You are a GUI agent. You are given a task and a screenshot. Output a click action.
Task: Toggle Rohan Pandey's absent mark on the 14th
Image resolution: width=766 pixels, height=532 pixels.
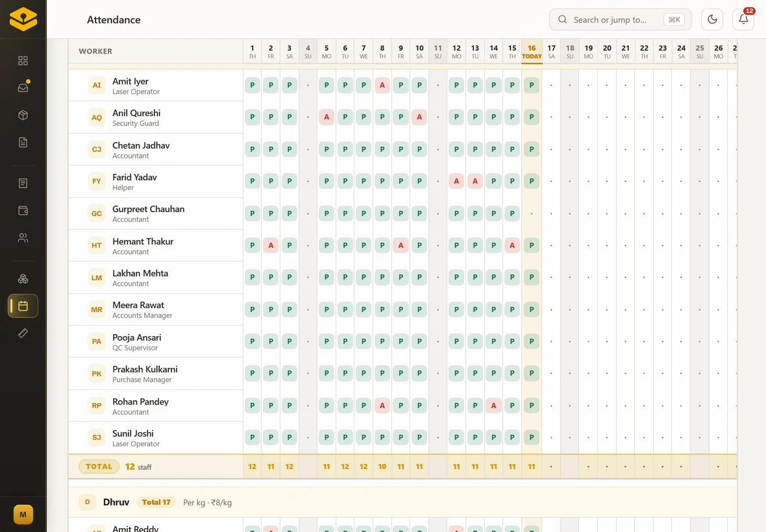tap(493, 405)
